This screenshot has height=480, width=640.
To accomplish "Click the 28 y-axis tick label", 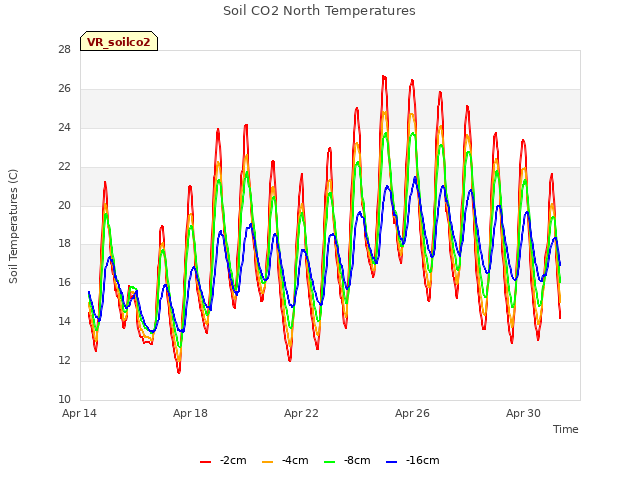I will [x=64, y=49].
